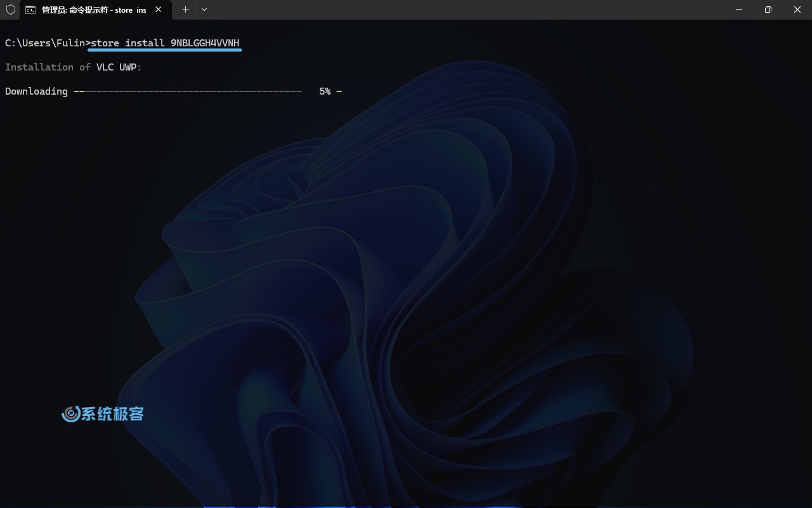Click the 系统极客 watermark text
Screen dimensions: 812x508
[x=113, y=414]
